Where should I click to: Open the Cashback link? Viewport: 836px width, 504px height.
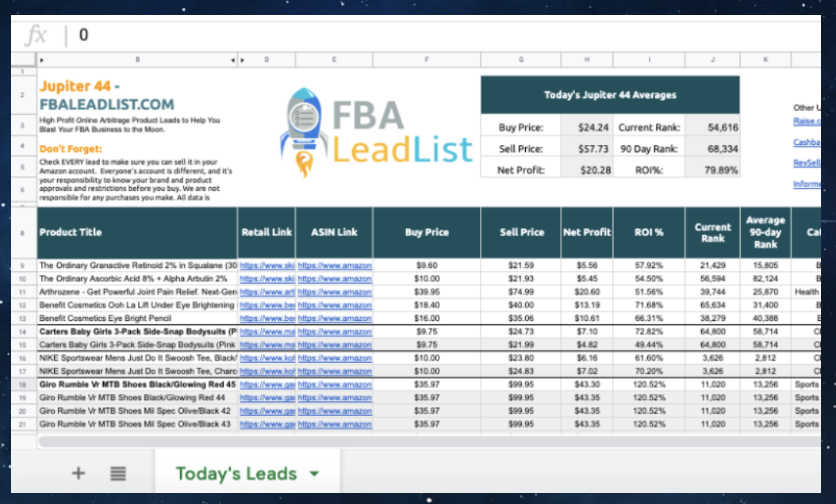click(806, 143)
